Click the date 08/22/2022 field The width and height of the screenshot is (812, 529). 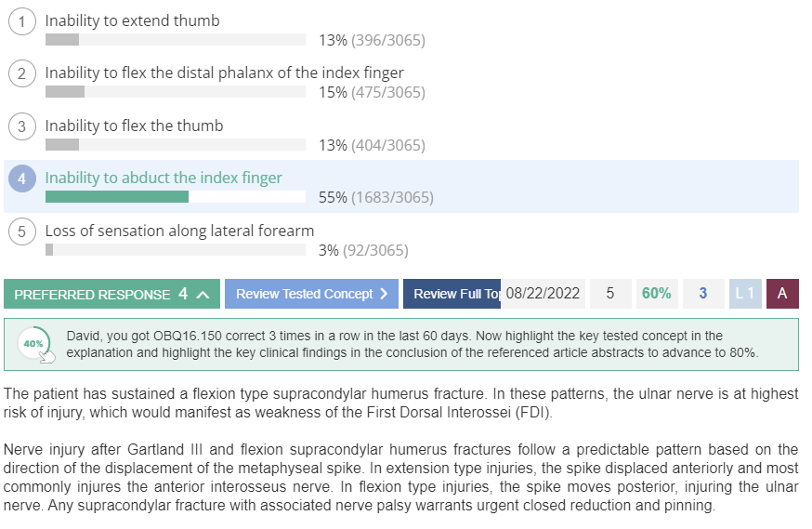tap(543, 294)
